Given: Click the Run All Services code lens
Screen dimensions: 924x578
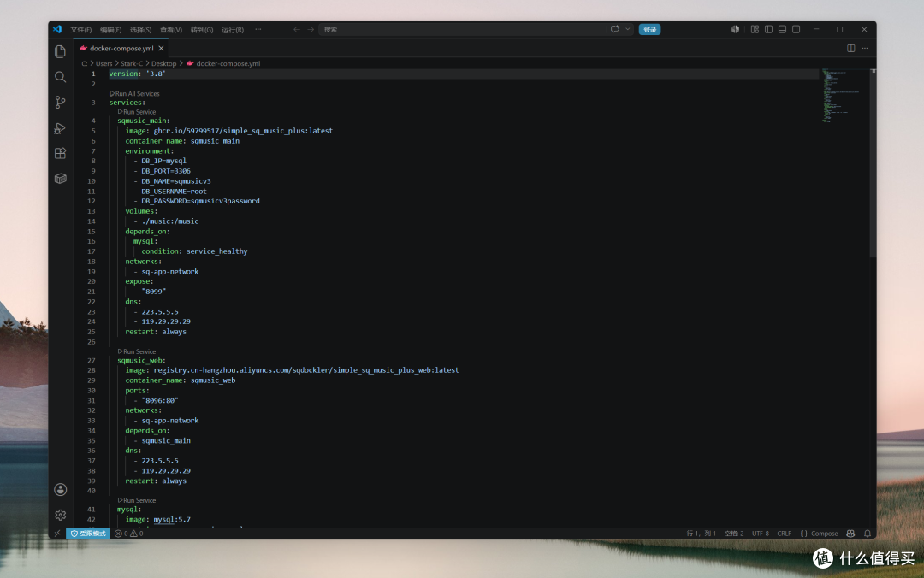Looking at the screenshot, I should 134,94.
